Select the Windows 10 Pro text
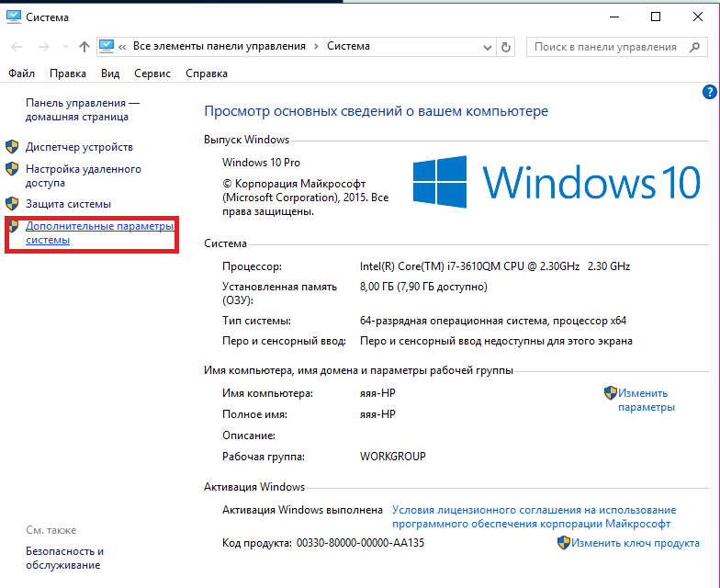The width and height of the screenshot is (720, 588). click(261, 163)
